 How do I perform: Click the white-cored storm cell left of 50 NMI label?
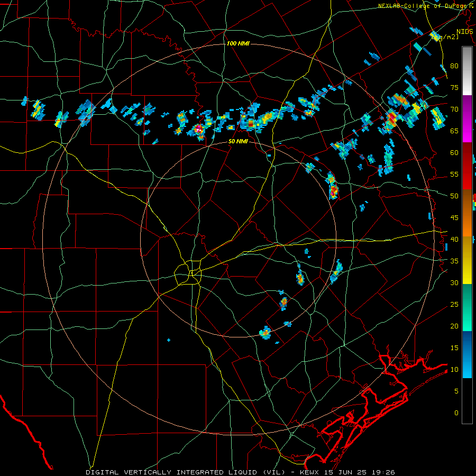pyautogui.click(x=198, y=130)
